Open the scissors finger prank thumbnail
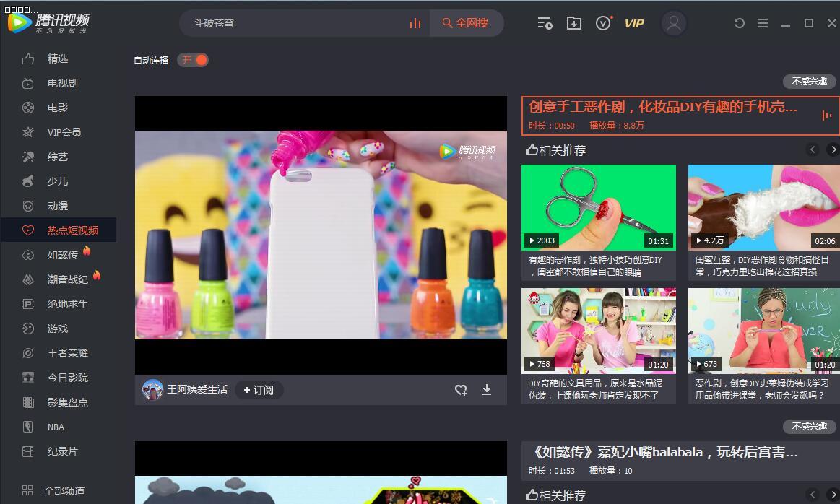840x504 pixels. tap(598, 207)
